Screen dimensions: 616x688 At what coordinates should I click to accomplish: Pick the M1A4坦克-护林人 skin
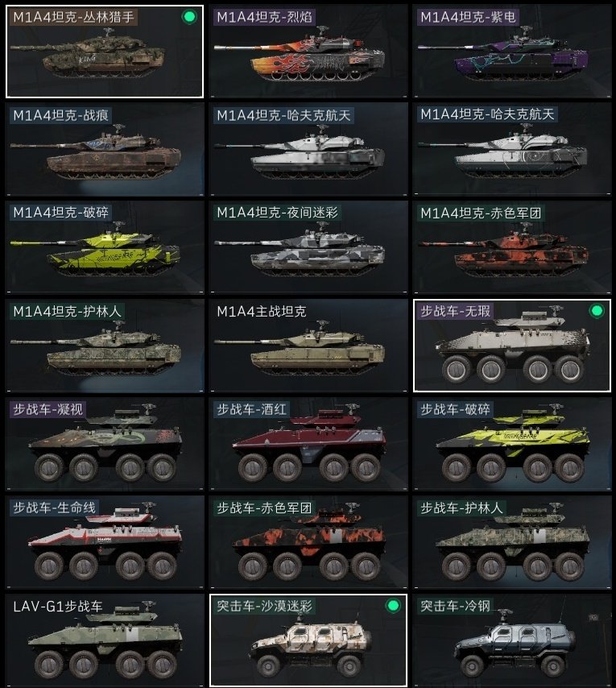(x=105, y=346)
